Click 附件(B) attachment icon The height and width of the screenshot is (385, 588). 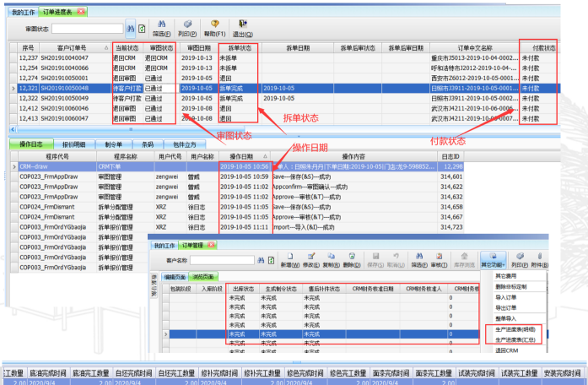tap(540, 260)
